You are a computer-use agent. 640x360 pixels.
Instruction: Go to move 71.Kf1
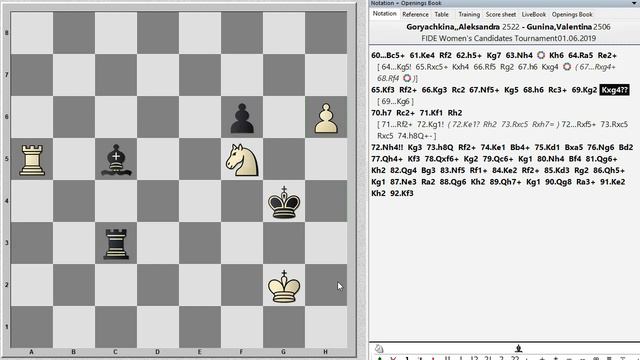431,113
